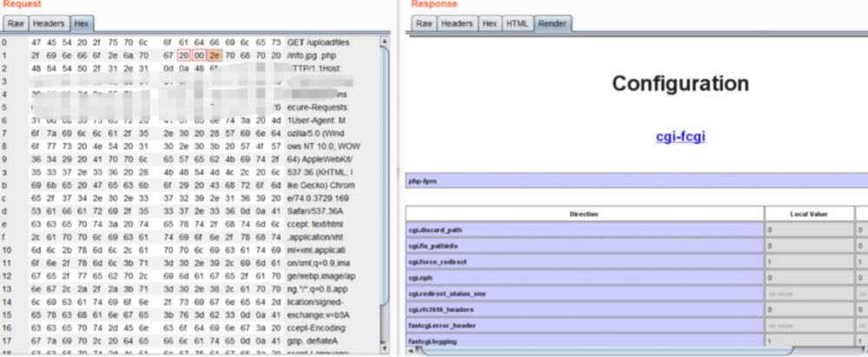Viewport: 868px width, 357px height.
Task: Select the red-outlined 00 byte in row 1
Action: click(x=200, y=56)
